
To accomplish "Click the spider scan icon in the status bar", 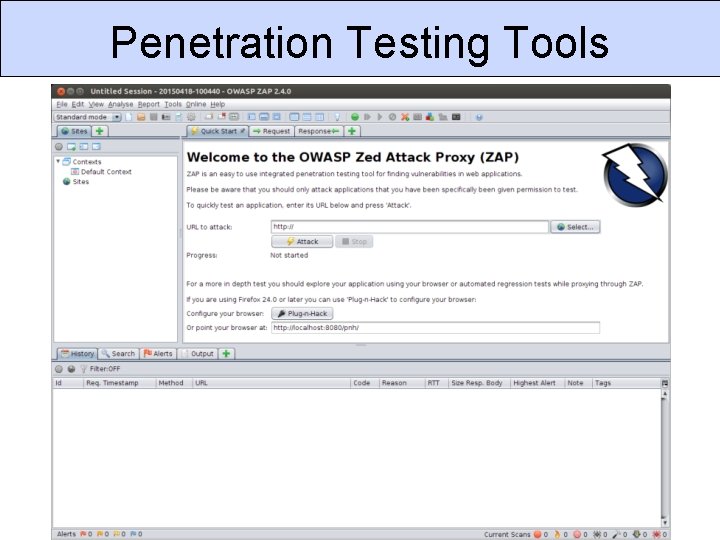I will (x=597, y=534).
